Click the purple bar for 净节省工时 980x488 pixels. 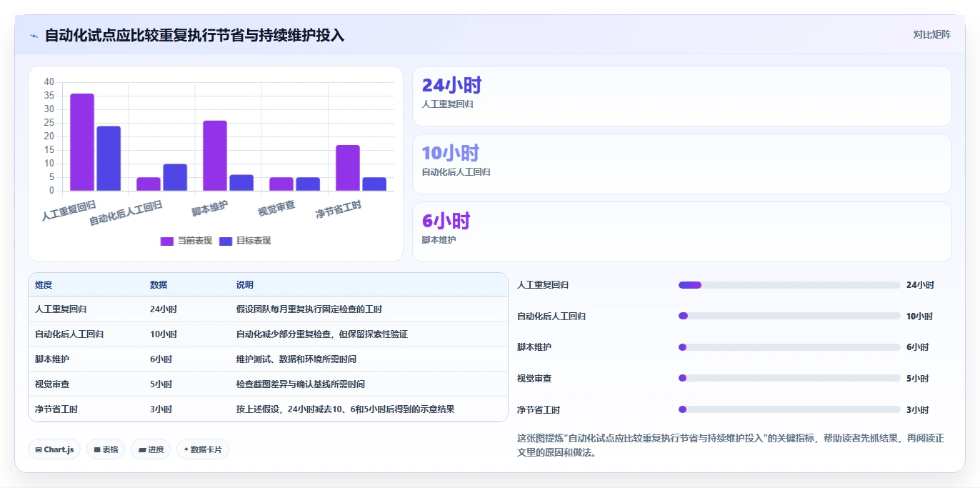tap(348, 168)
